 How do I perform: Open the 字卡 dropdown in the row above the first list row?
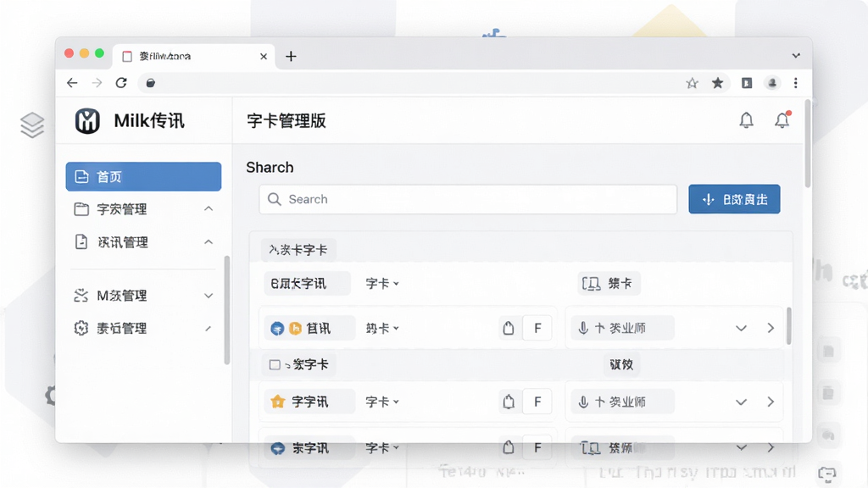tap(382, 284)
